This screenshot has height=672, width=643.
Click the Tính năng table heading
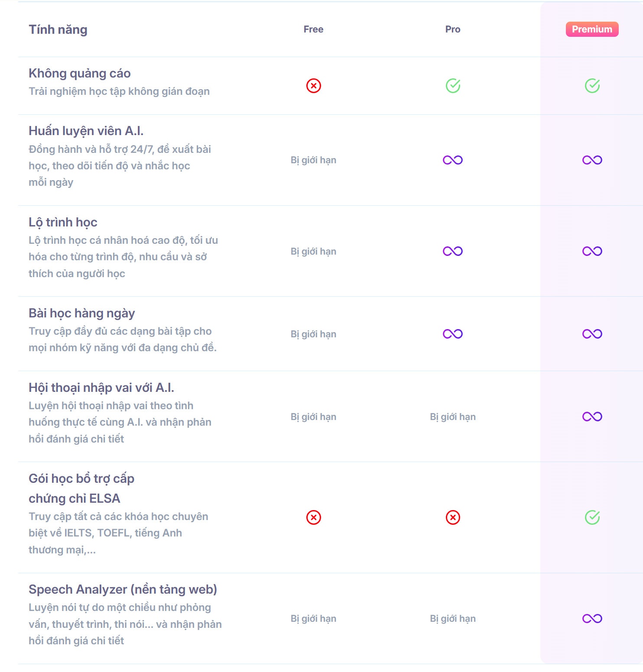[58, 29]
